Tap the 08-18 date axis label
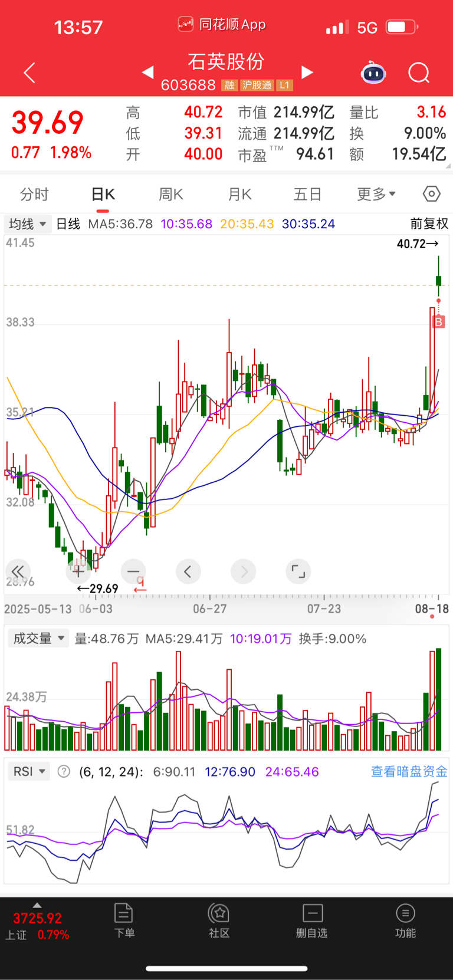453x980 pixels. click(432, 609)
